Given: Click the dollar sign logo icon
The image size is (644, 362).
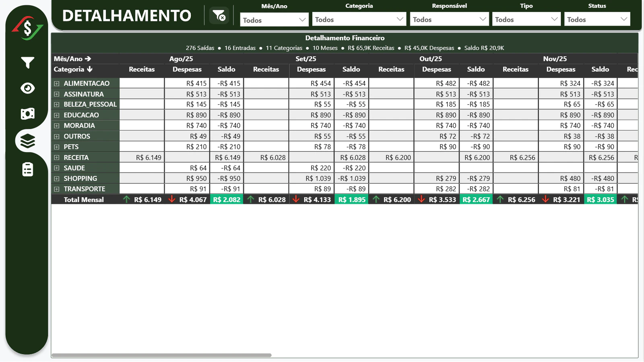Looking at the screenshot, I should click(x=27, y=28).
